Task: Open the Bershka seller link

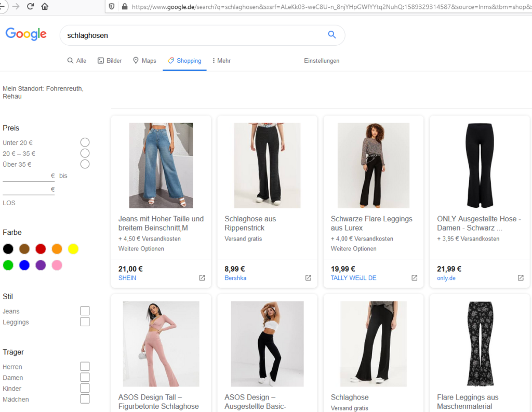Action: 235,278
